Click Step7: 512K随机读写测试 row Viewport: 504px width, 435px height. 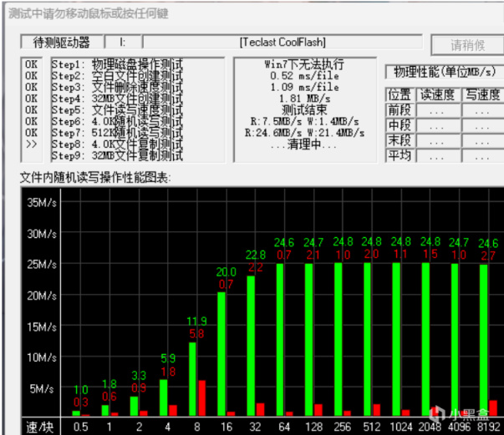[117, 133]
